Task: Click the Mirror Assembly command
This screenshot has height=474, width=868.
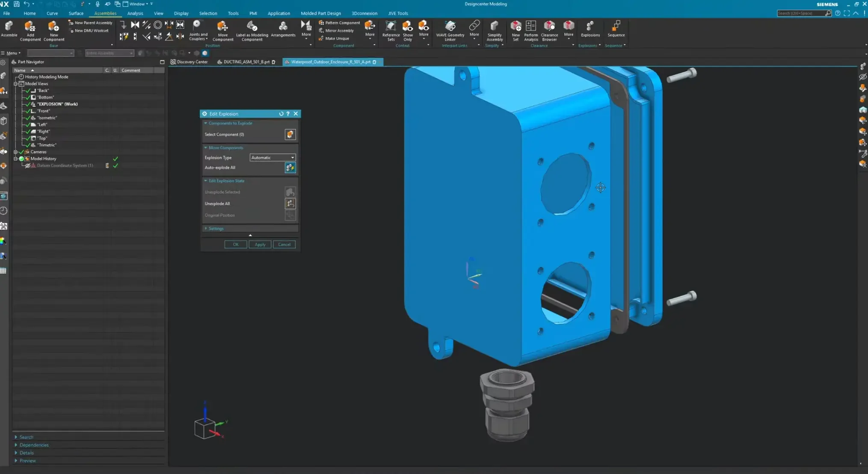Action: pyautogui.click(x=336, y=30)
